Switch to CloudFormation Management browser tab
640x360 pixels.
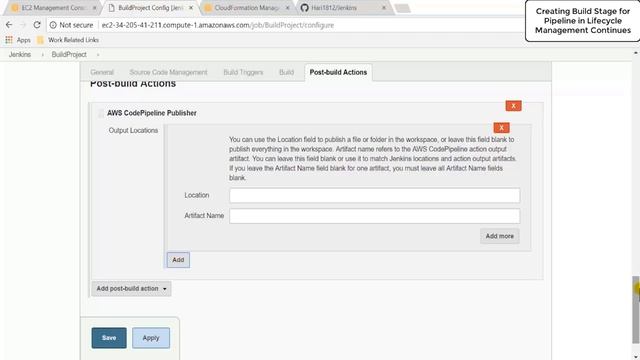(x=247, y=8)
